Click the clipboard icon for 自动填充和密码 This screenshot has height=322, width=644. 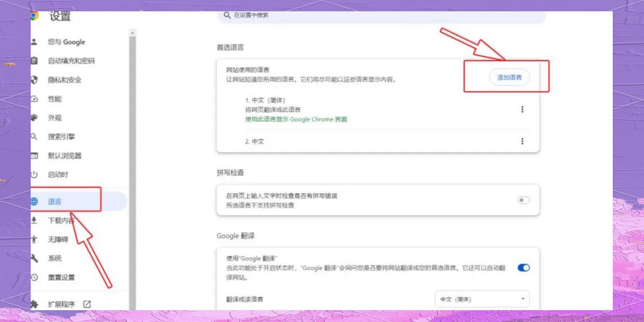34,61
